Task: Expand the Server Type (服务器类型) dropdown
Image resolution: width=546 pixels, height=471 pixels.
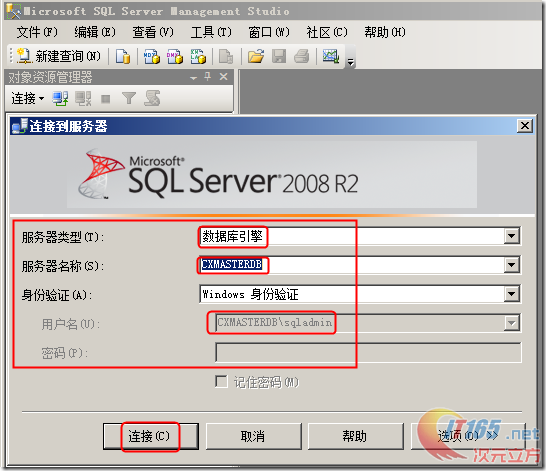Action: coord(512,236)
